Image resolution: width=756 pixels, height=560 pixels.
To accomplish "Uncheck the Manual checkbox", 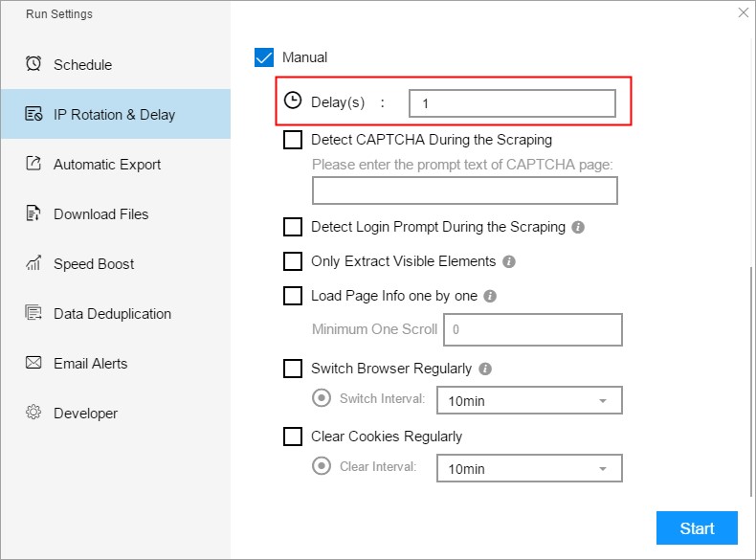I will pyautogui.click(x=264, y=57).
